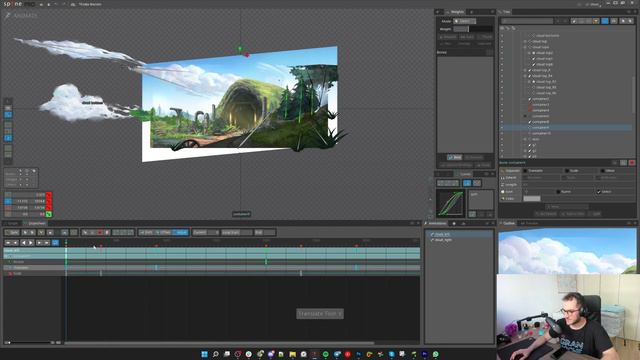
Task: Select the Shear transform tool
Action: (8, 214)
